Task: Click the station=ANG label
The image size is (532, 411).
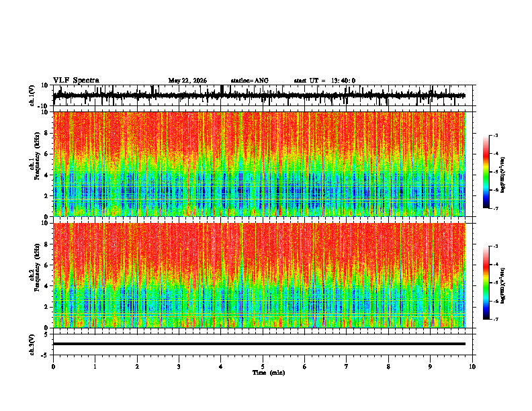Action: tap(250, 81)
